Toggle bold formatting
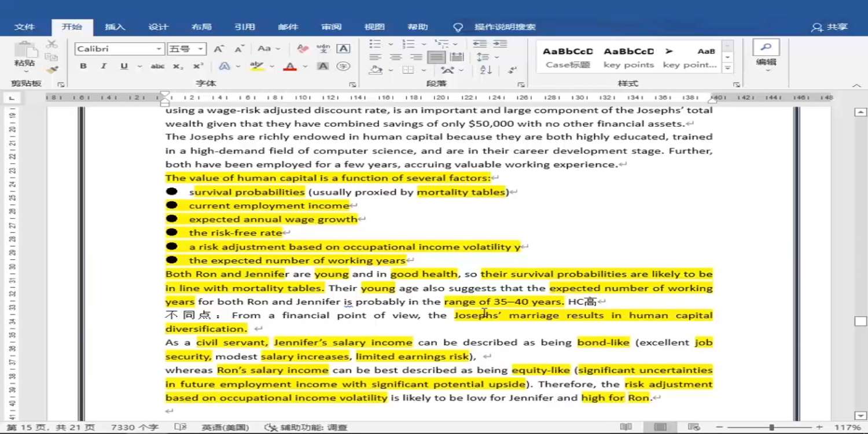 (x=83, y=67)
